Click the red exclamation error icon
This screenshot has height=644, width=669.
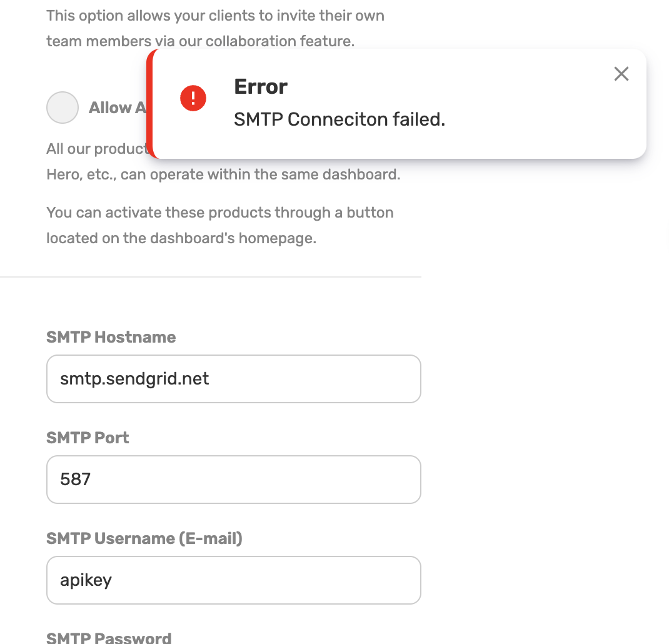(193, 98)
